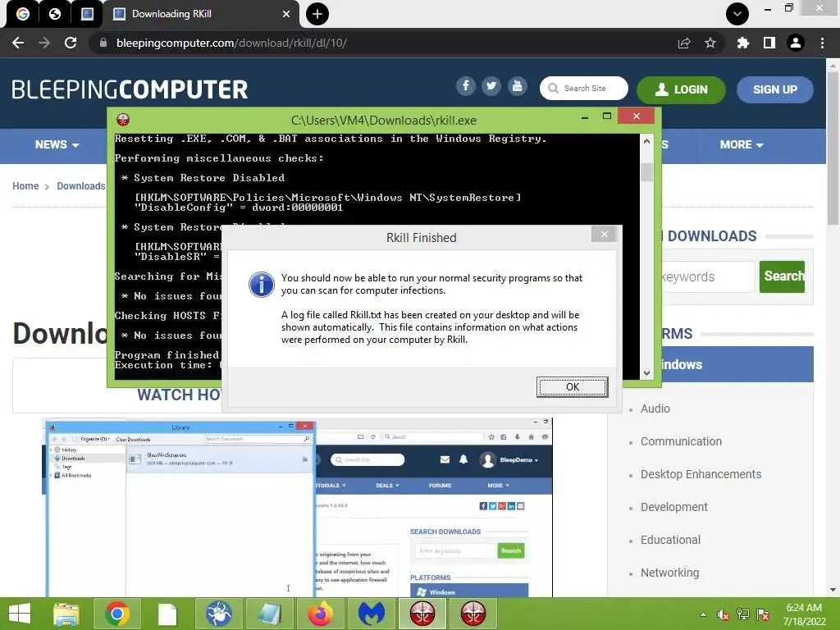Select the Windows platform tab
The width and height of the screenshot is (840, 630).
tap(737, 364)
